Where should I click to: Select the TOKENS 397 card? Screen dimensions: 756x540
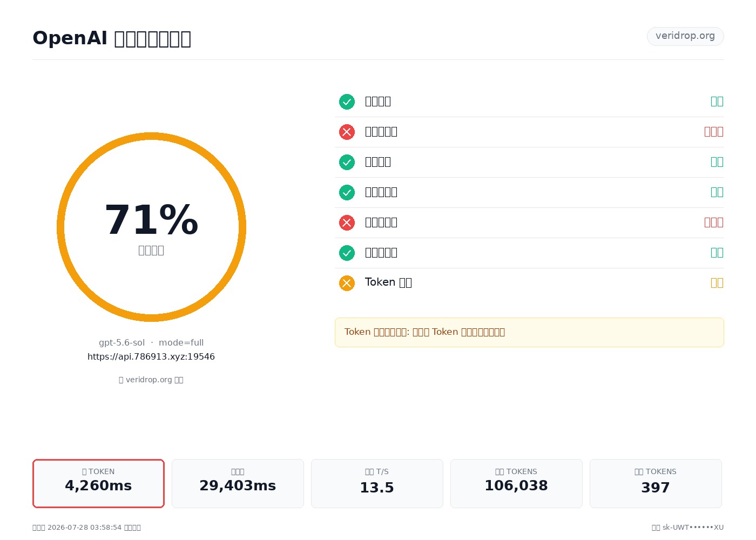click(656, 483)
